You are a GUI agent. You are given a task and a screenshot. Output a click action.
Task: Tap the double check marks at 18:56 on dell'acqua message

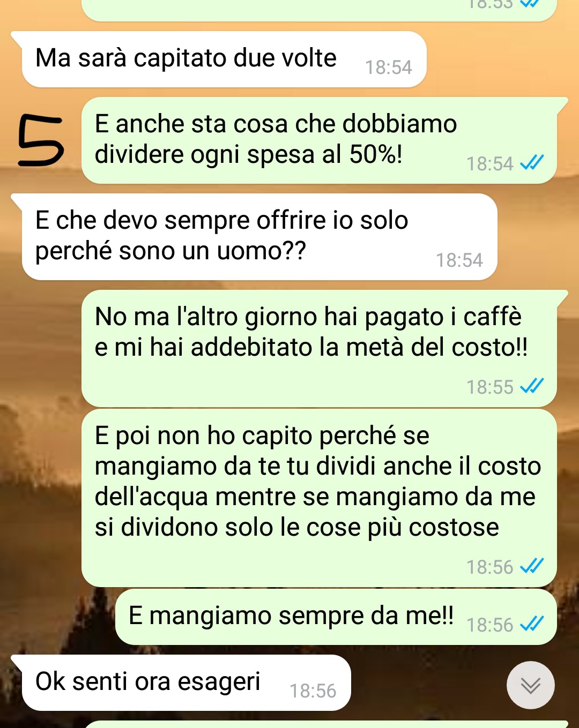pyautogui.click(x=532, y=566)
